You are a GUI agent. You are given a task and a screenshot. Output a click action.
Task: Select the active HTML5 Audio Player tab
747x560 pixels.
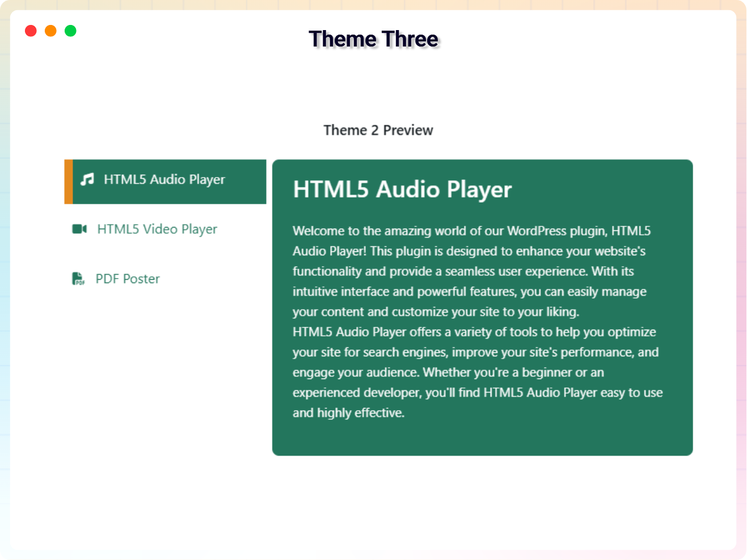164,182
